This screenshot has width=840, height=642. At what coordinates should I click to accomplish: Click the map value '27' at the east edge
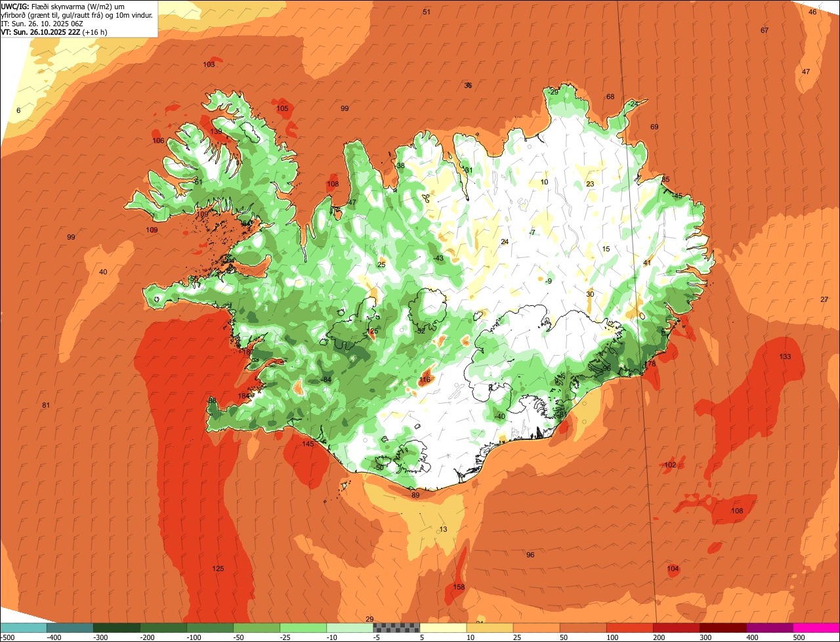pos(824,299)
